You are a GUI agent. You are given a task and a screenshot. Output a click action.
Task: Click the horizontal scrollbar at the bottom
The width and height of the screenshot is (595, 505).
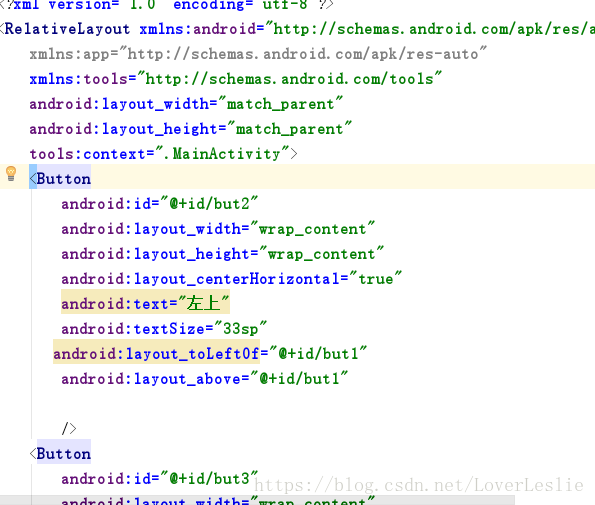(x=257, y=500)
